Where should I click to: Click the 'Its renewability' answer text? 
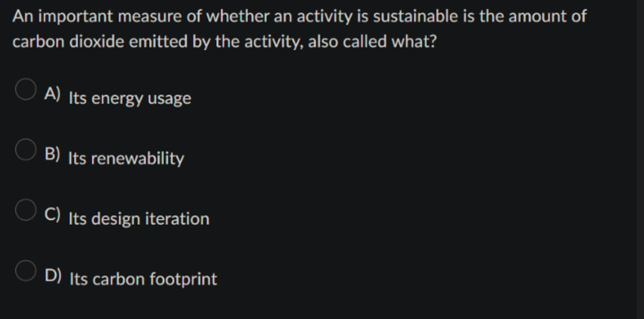click(x=126, y=159)
